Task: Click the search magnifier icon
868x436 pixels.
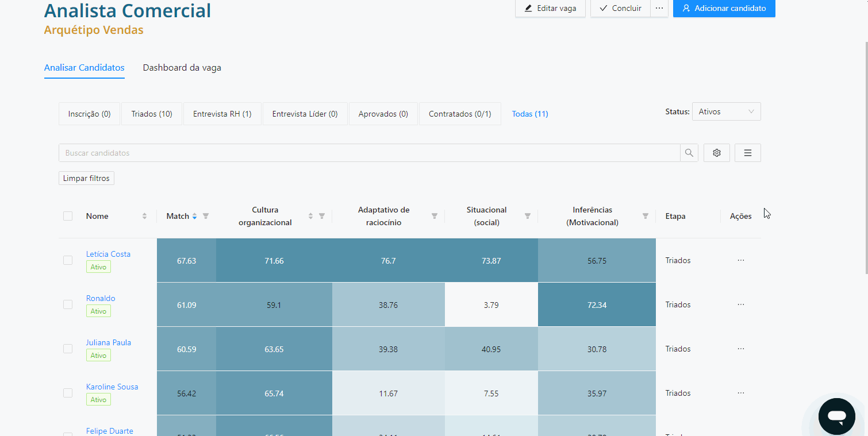Action: pos(689,153)
